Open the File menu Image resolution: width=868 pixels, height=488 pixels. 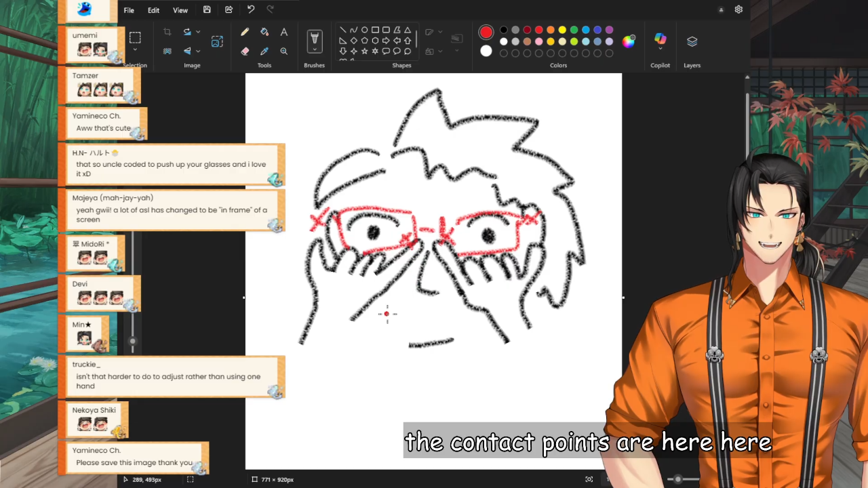[129, 10]
